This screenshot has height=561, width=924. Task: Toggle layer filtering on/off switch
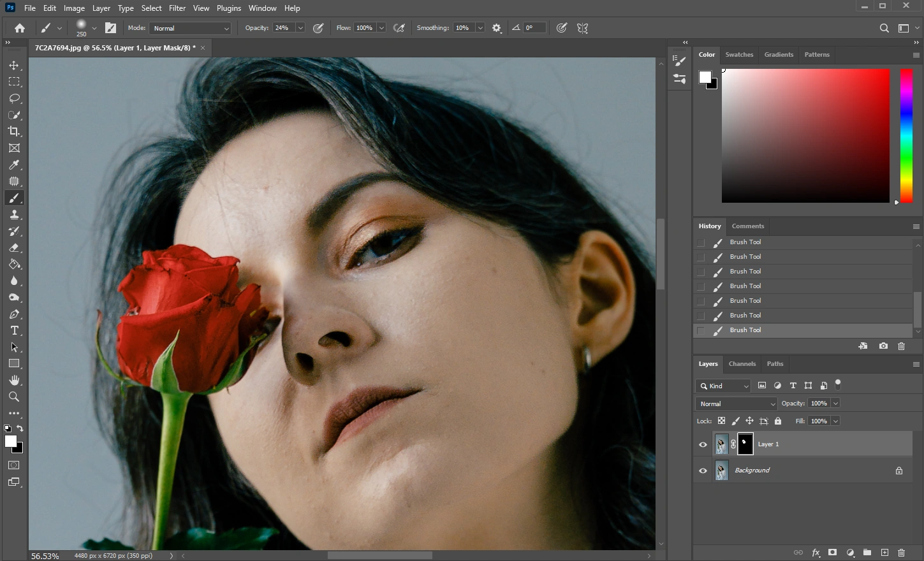[838, 384]
